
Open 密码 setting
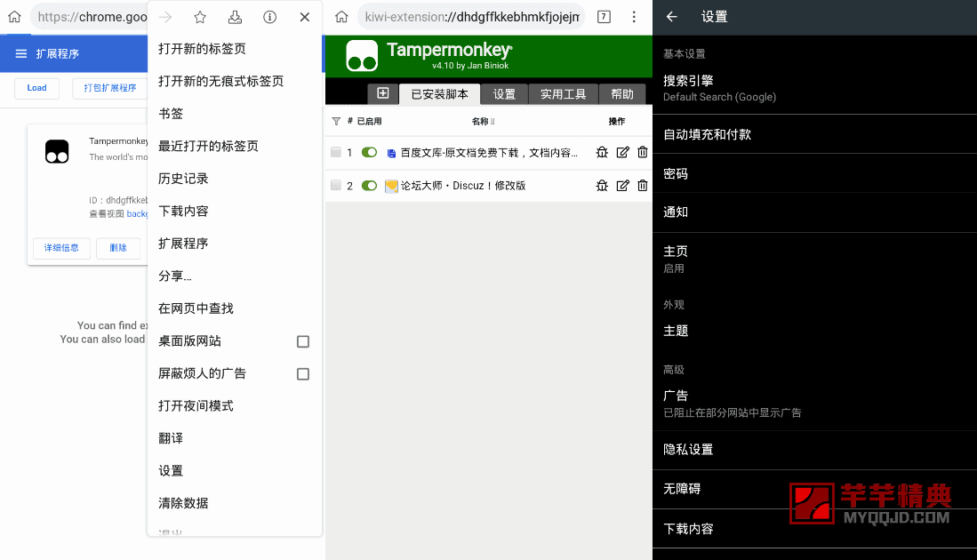click(814, 174)
